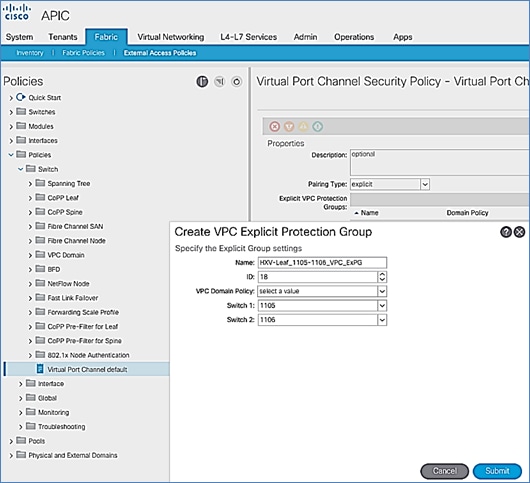Expand the Global tree node
Viewport: 530px width, 483px height.
click(21, 399)
